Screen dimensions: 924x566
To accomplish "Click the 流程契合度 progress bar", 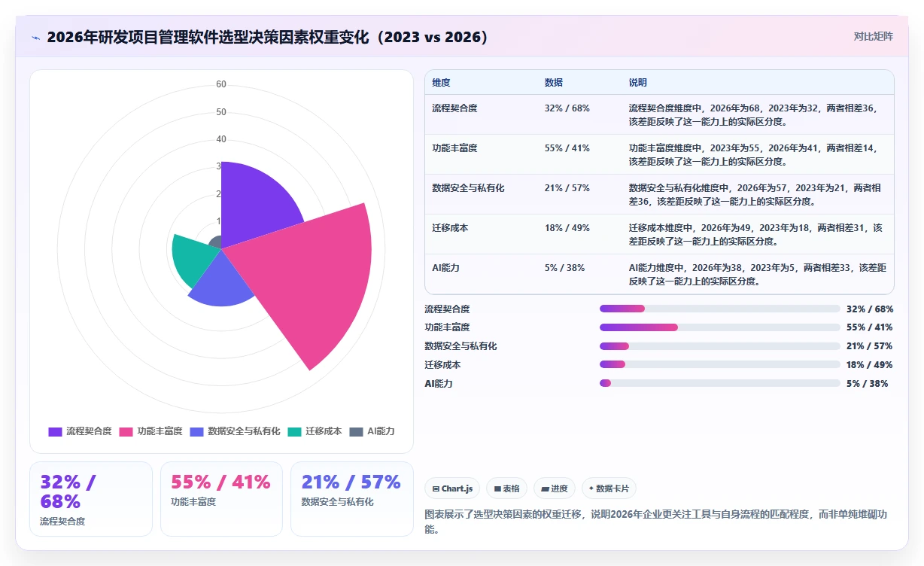I will (719, 309).
